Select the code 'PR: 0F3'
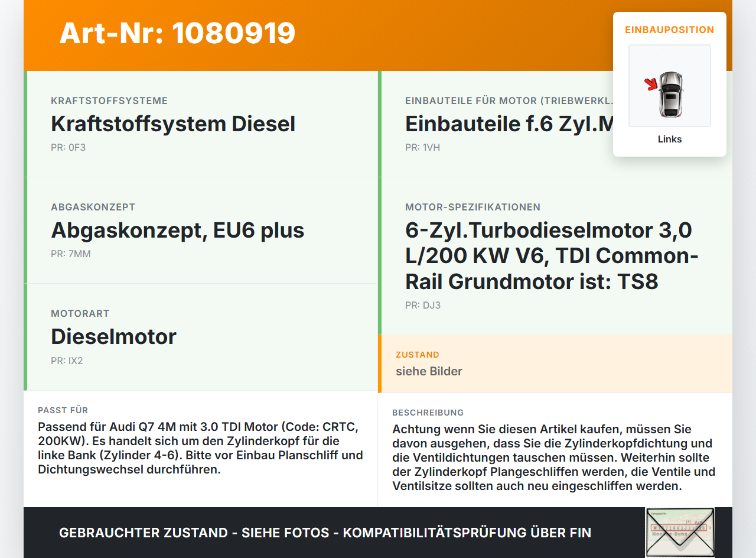This screenshot has height=558, width=756. 68,148
